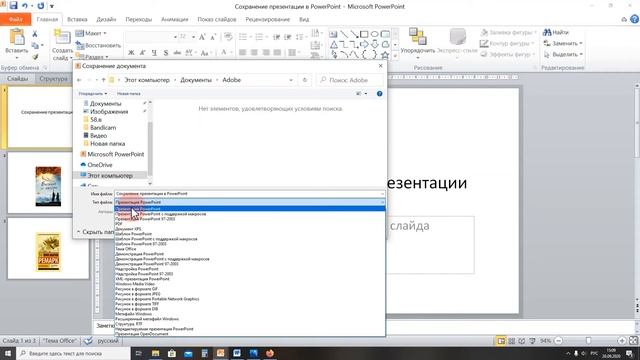Screen dimensions: 640x360
Task: Open the Replace (Заменить) dropdown arrow
Action: tap(580, 43)
